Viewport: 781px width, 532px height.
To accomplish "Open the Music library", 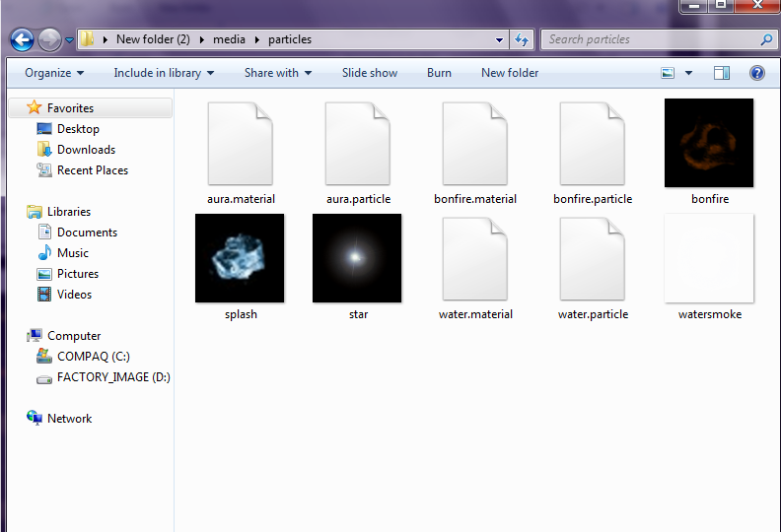I will click(73, 253).
